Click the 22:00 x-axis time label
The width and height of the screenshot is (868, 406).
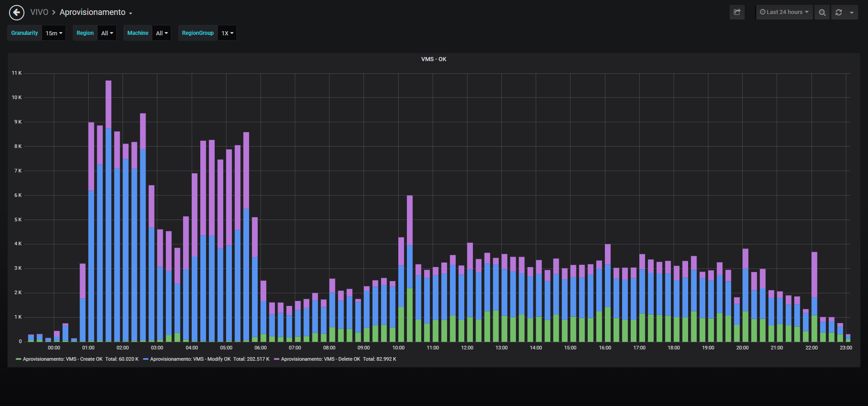tap(811, 348)
